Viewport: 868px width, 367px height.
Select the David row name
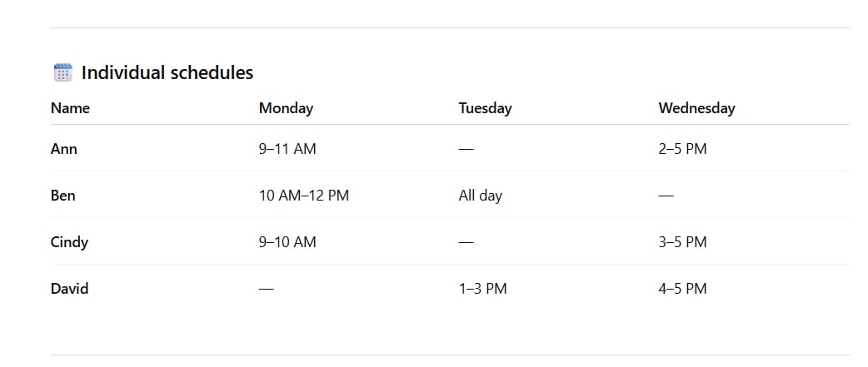(70, 289)
